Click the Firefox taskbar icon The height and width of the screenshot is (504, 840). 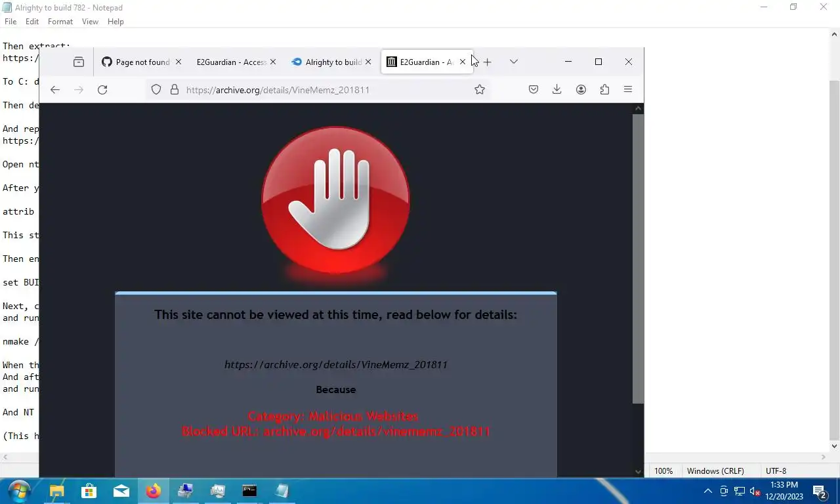(x=154, y=491)
